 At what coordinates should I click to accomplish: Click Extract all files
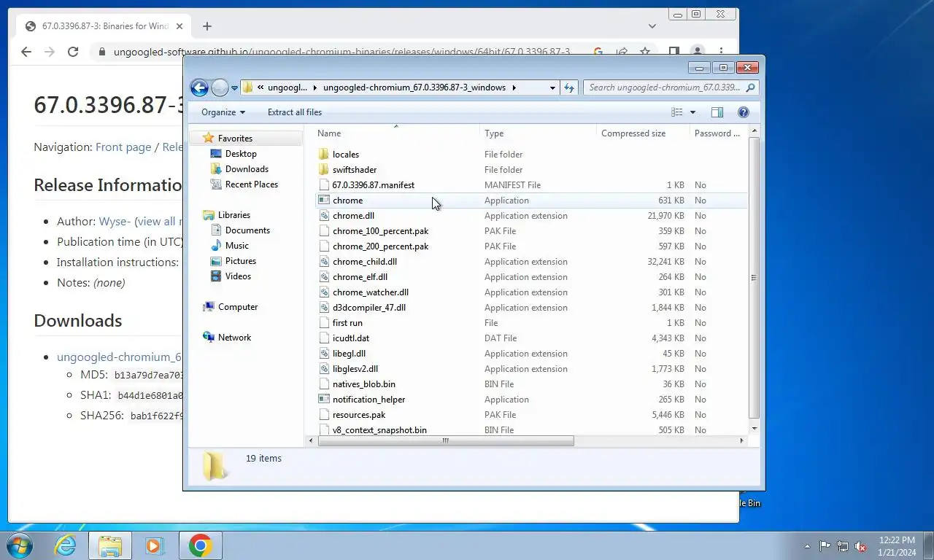pos(295,112)
